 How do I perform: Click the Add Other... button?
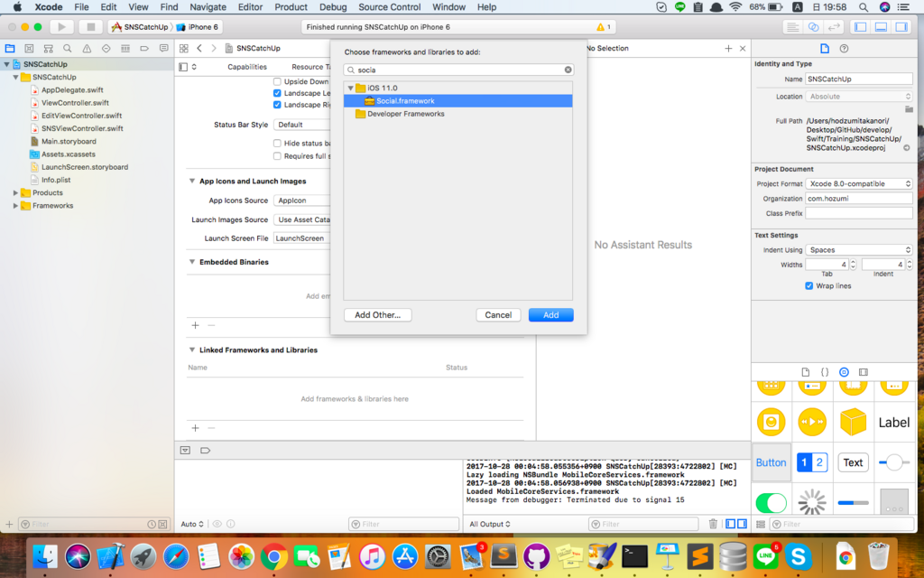click(x=377, y=315)
